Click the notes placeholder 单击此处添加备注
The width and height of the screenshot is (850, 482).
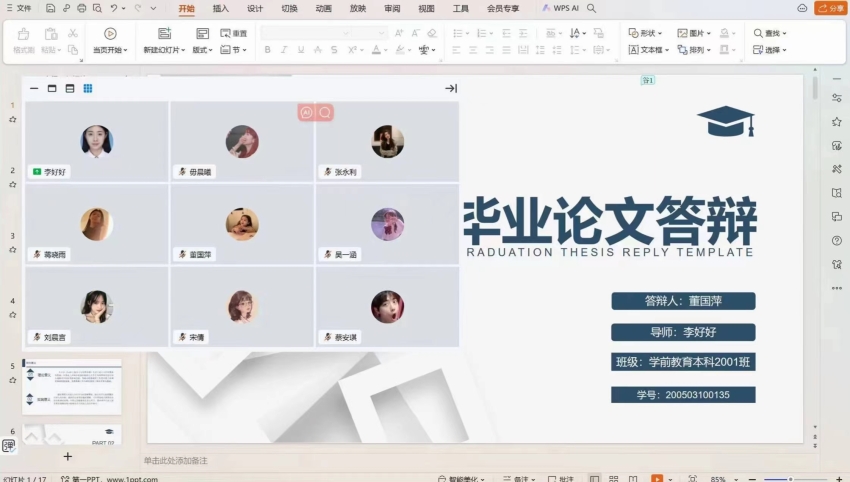click(175, 460)
